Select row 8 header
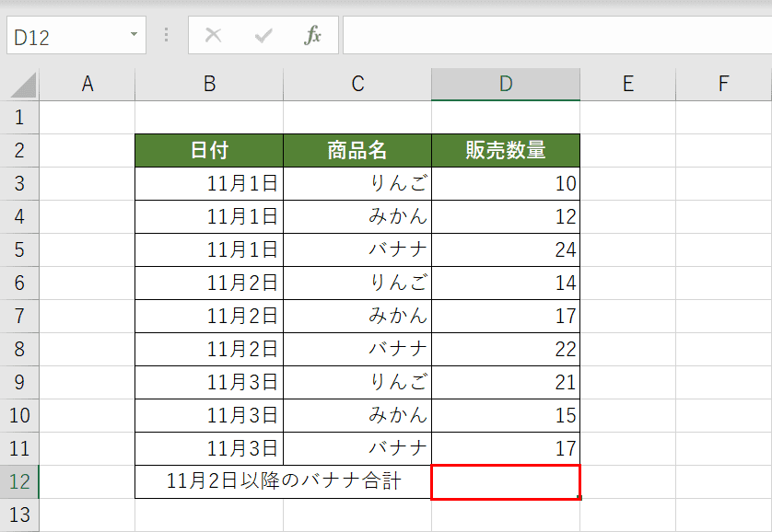Viewport: 772px width, 532px height. point(19,349)
